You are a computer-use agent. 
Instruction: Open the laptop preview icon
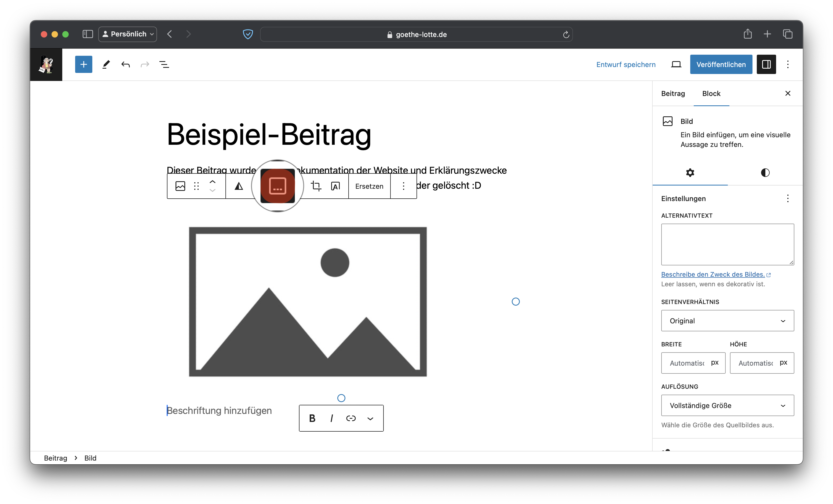click(x=676, y=64)
